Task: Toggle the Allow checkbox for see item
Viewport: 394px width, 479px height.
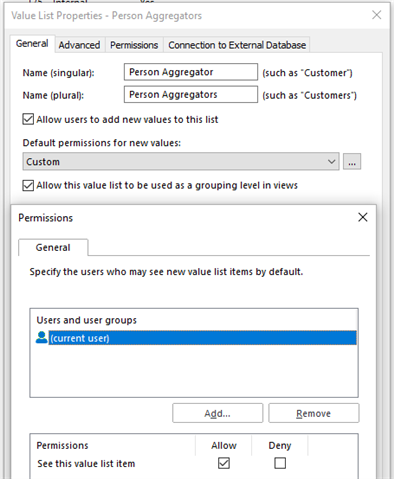Action: (x=224, y=463)
